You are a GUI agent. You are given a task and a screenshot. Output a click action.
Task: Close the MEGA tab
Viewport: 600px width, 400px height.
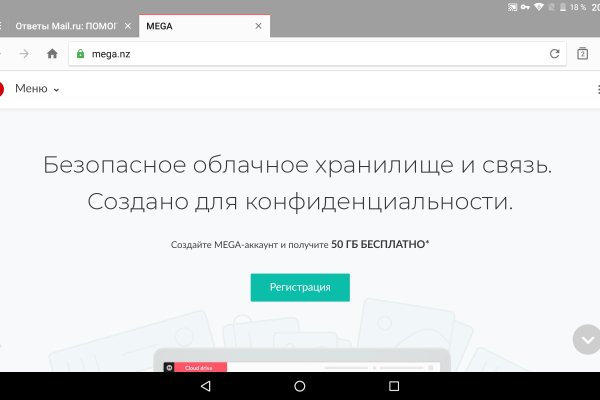(259, 26)
